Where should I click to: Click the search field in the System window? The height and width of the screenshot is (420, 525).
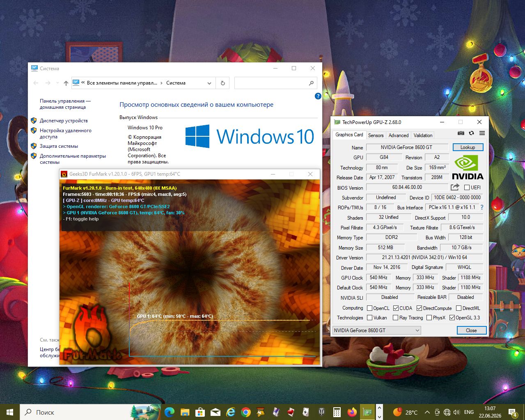[x=275, y=83]
